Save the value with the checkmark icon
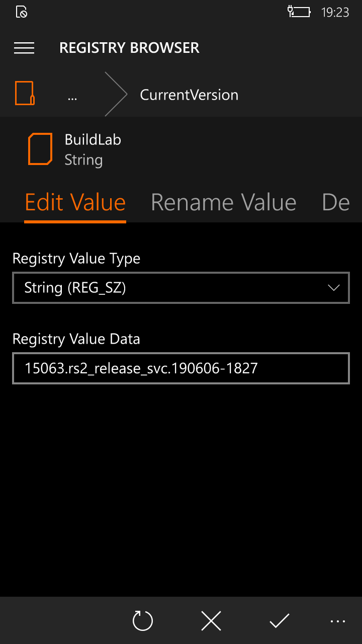Viewport: 362px width, 644px height. 279,621
